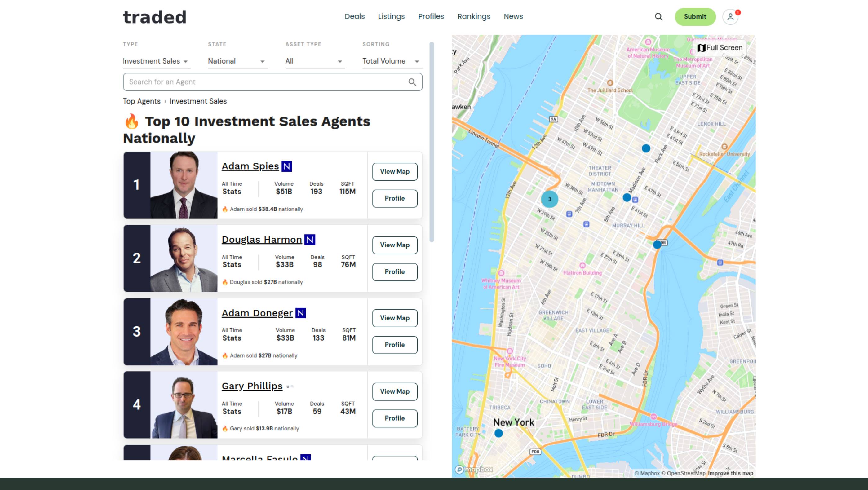Click Douglas Harmon's headshot photo
Viewport: 868px width, 490px height.
point(184,258)
